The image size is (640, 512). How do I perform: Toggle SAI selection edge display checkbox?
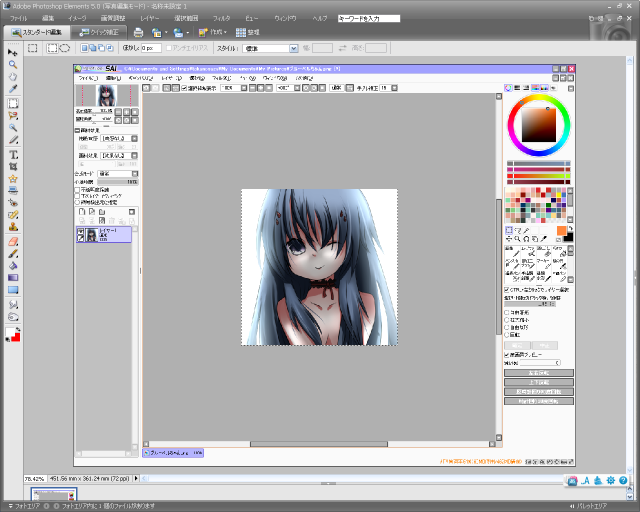click(x=184, y=88)
